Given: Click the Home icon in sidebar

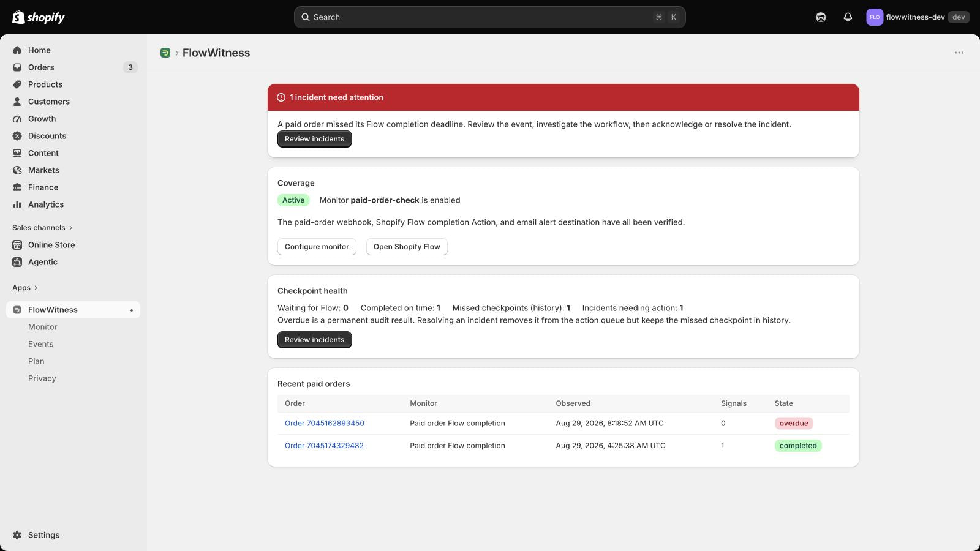Looking at the screenshot, I should [x=17, y=50].
